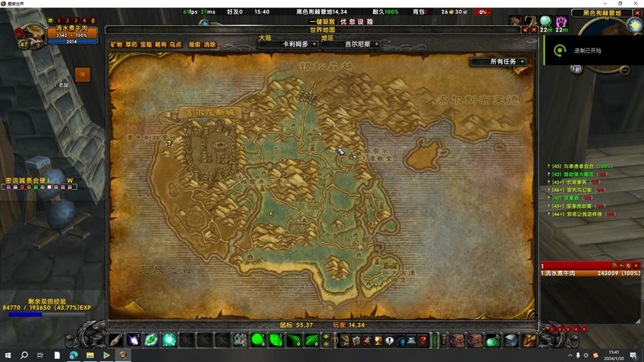The width and height of the screenshot is (644, 362).
Task: Click the purple paw buff icon
Action: tap(561, 21)
